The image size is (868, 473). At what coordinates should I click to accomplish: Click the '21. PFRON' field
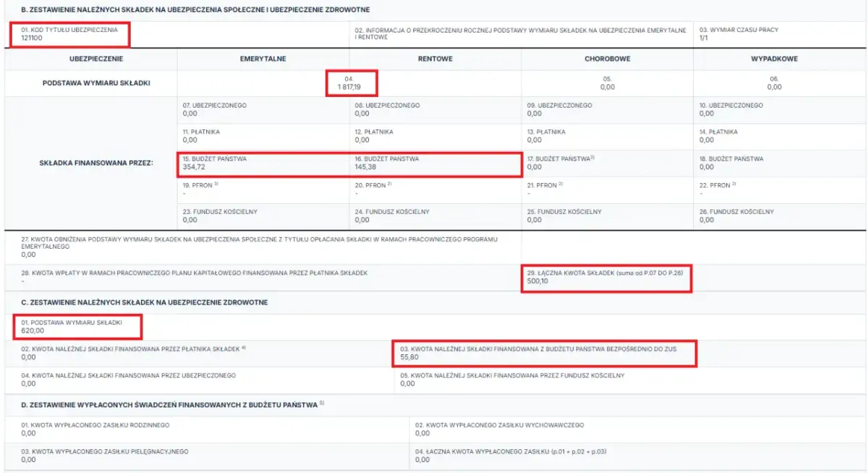608,189
